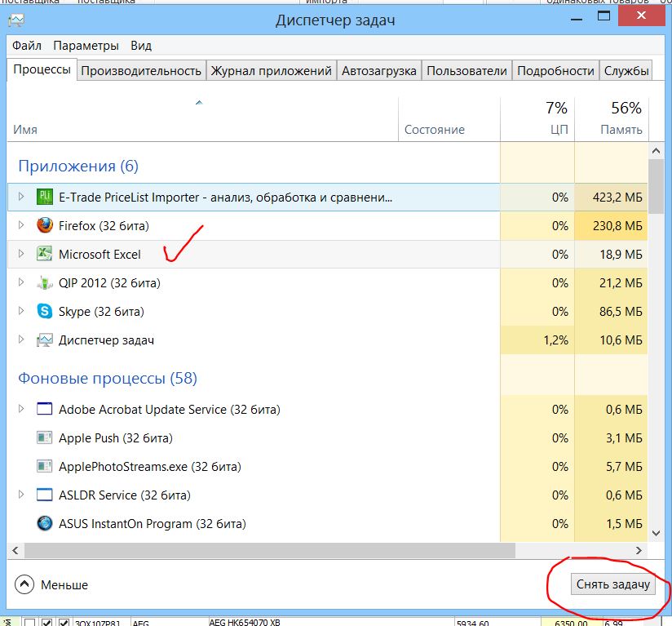672x626 pixels.
Task: Sort by ЦП usage column
Action: coord(537,119)
